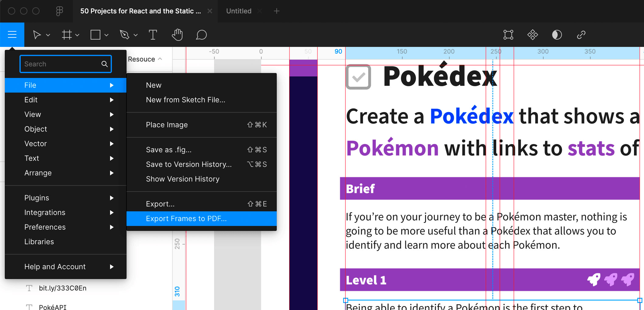Add a new tab with plus icon
The width and height of the screenshot is (644, 310).
tap(276, 11)
